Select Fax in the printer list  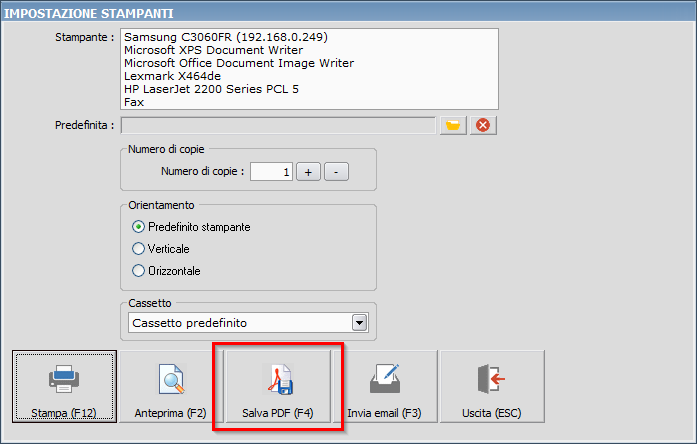tap(309, 102)
